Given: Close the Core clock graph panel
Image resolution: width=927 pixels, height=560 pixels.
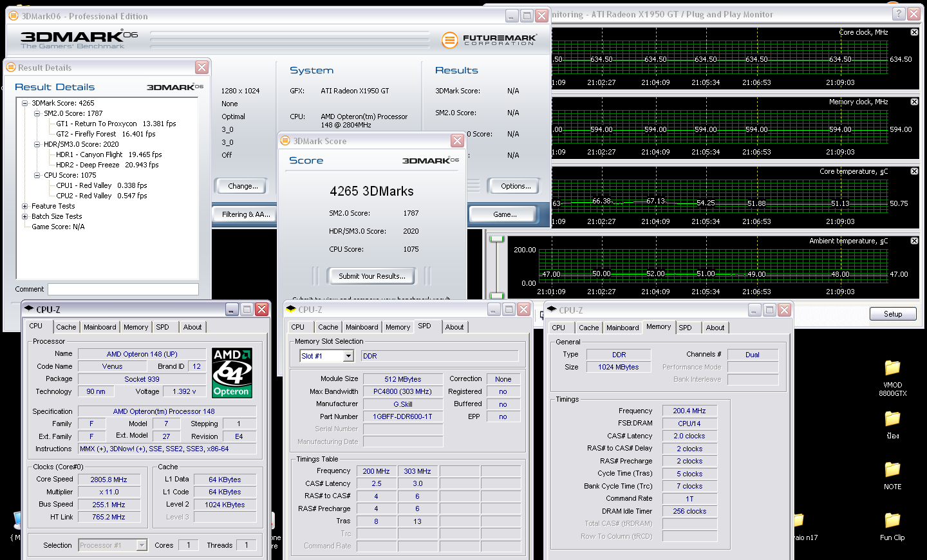Looking at the screenshot, I should [914, 32].
